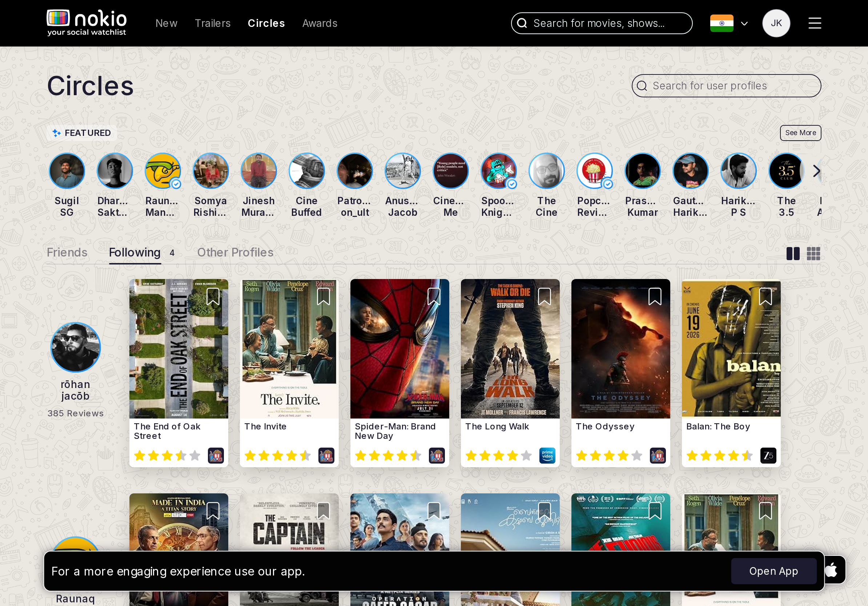Click The Invite star rating
This screenshot has width=868, height=606.
tap(277, 456)
